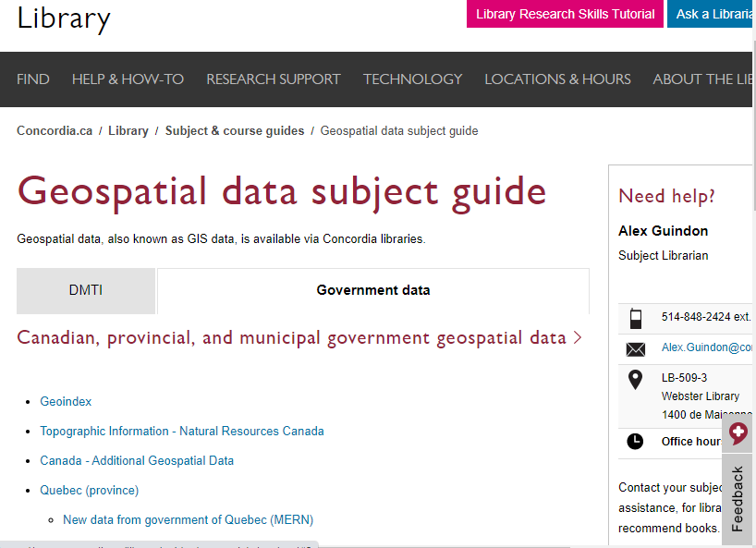Open the ABOUT THE LIBRARY menu

[x=702, y=79]
